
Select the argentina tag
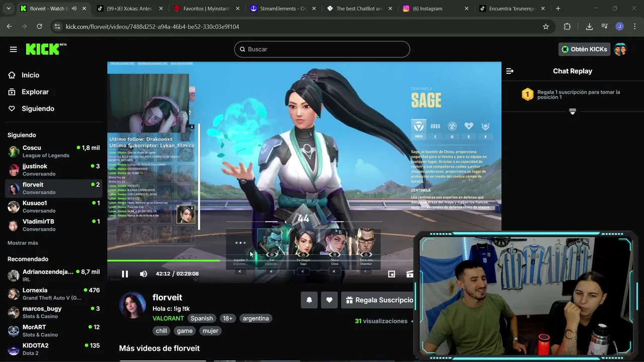click(256, 318)
